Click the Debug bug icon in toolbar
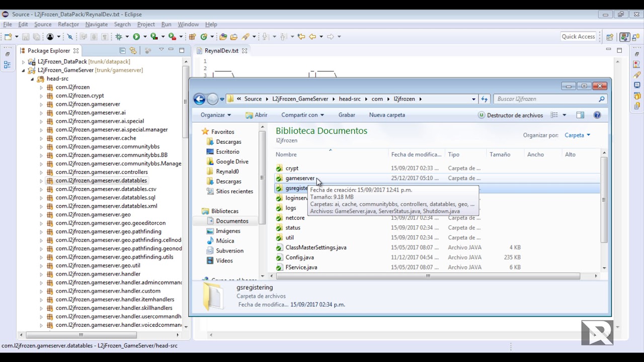This screenshot has height=362, width=644. [119, 37]
